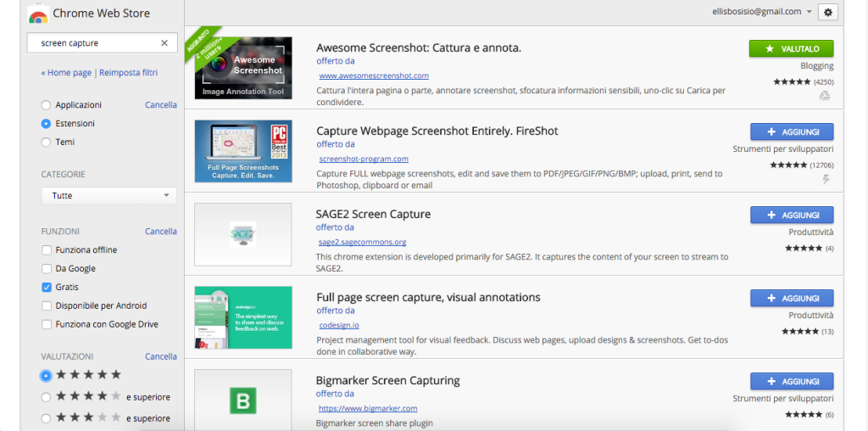Clear the search box with the X icon
The image size is (868, 431).
(164, 43)
